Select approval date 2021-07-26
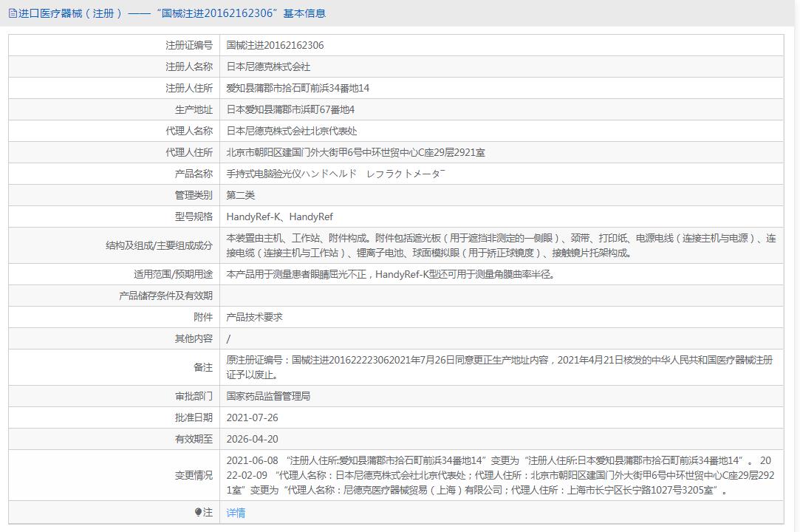The width and height of the screenshot is (800, 532). point(252,417)
